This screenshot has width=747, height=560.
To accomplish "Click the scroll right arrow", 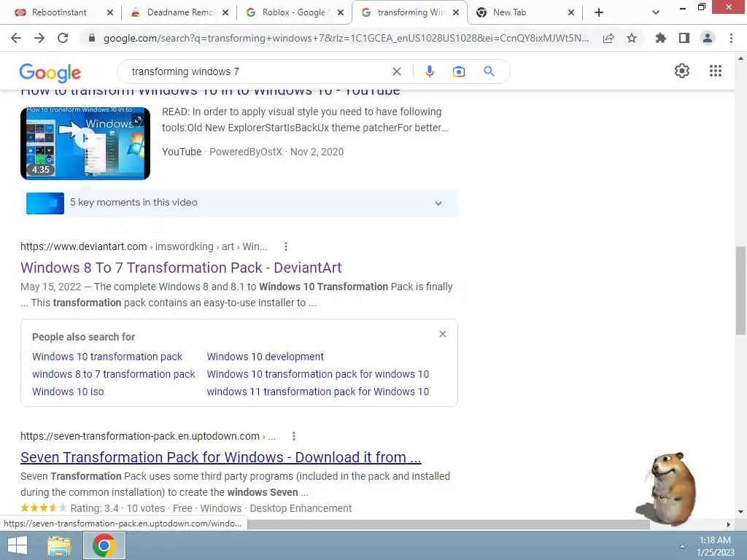I will [728, 524].
